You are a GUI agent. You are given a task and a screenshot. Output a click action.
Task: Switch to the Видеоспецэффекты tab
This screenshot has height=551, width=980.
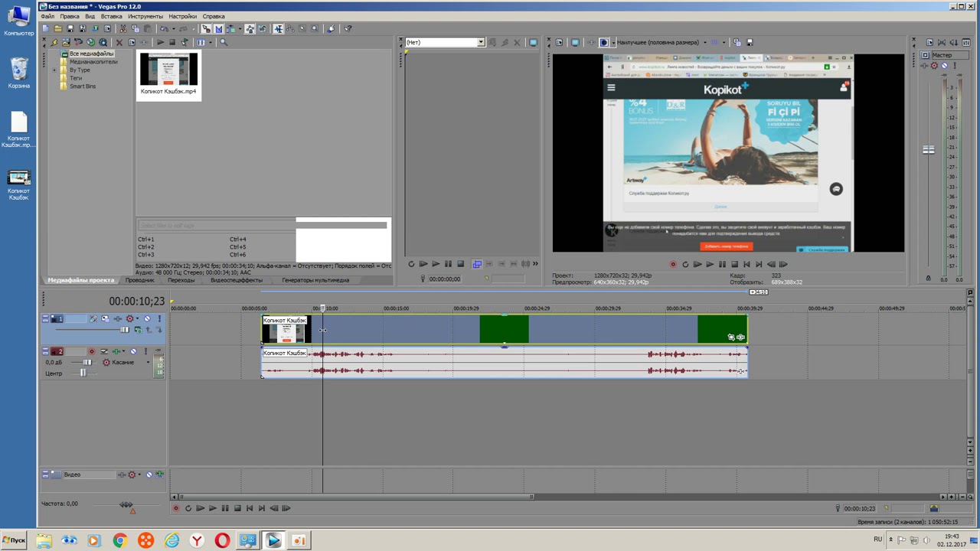click(x=236, y=280)
